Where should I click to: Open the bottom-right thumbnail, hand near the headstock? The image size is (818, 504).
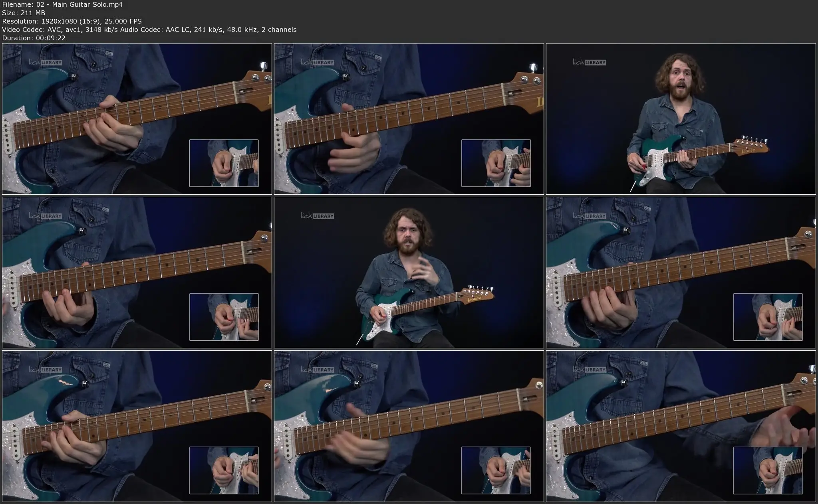(681, 426)
